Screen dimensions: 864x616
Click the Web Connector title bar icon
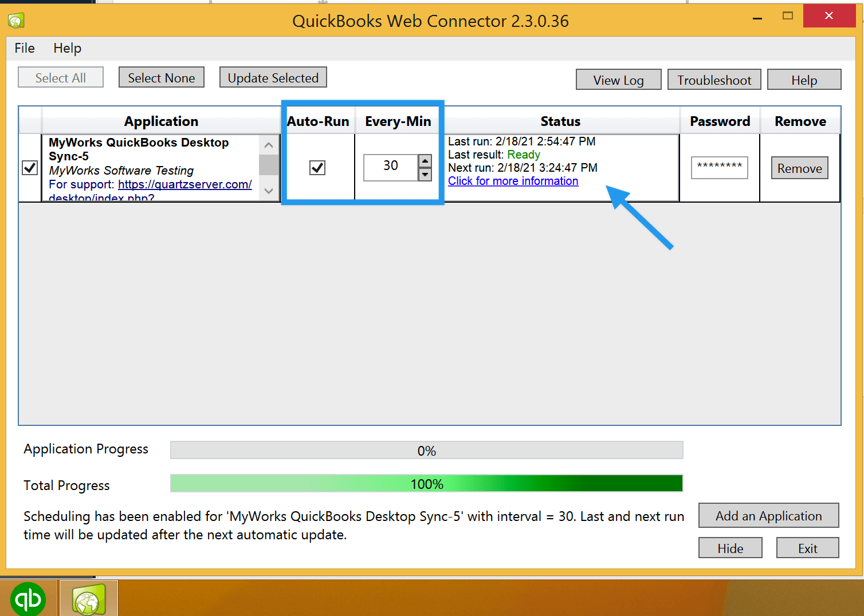point(16,21)
